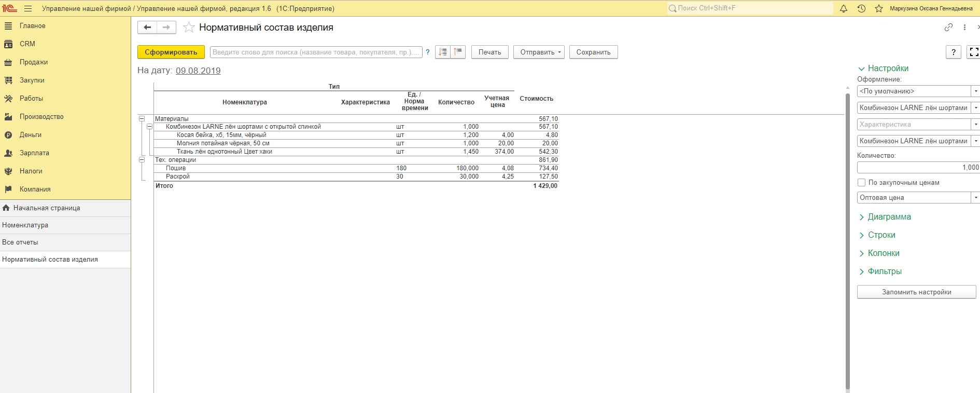Click the report date 09.08.2019 link
The image size is (980, 393).
point(198,71)
